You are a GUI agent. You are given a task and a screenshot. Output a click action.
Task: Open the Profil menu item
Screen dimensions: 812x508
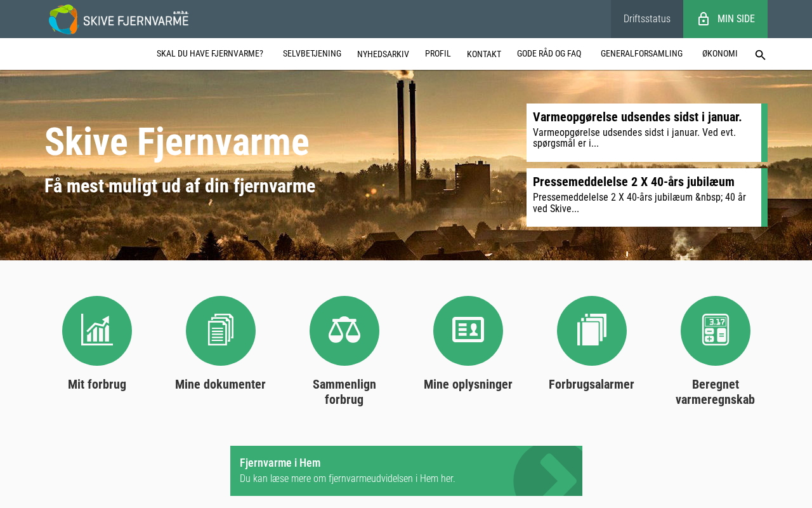(x=438, y=54)
